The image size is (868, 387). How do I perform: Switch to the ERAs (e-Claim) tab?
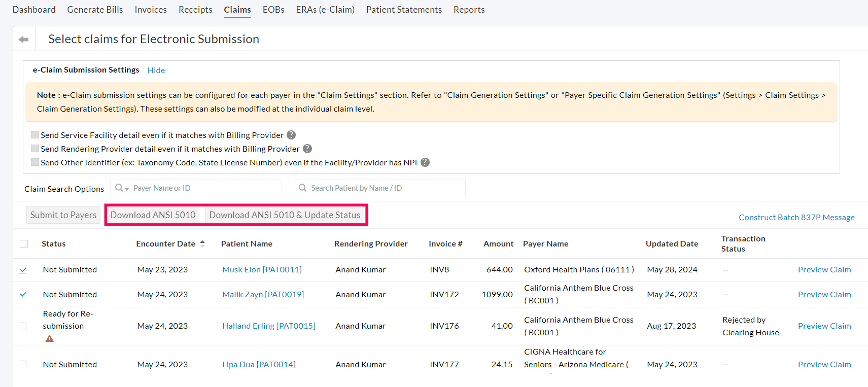click(x=325, y=10)
